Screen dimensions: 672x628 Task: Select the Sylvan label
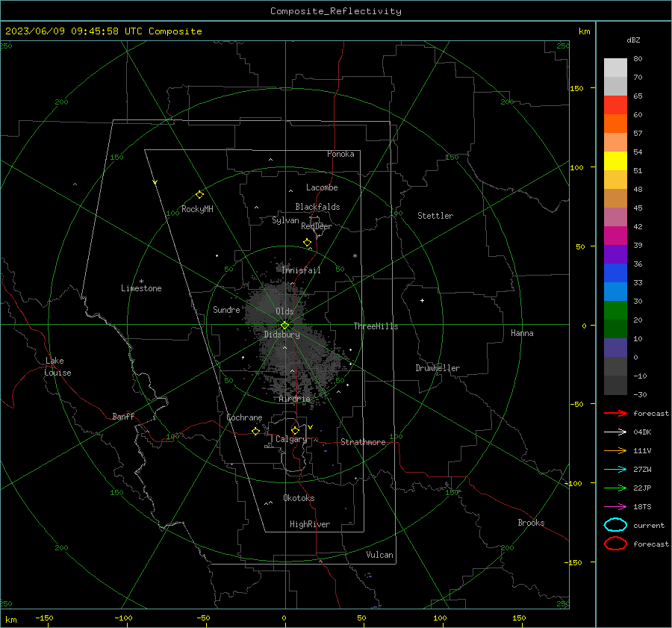click(285, 220)
